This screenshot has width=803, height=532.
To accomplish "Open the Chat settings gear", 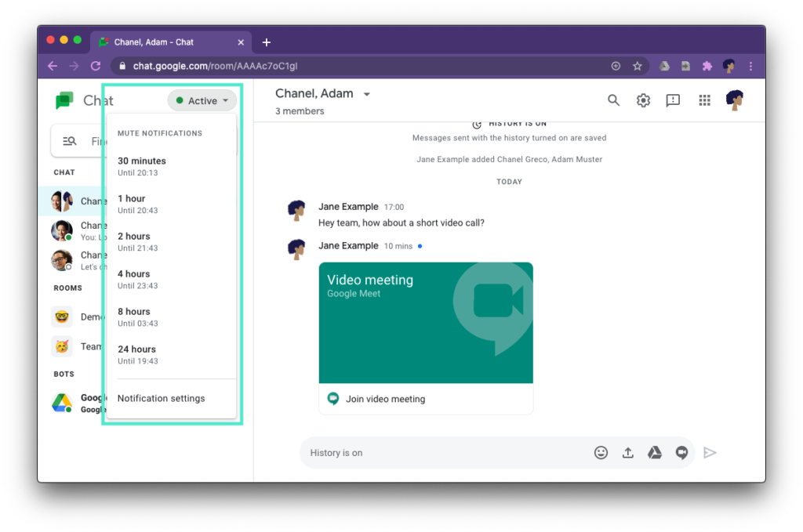I will (643, 100).
